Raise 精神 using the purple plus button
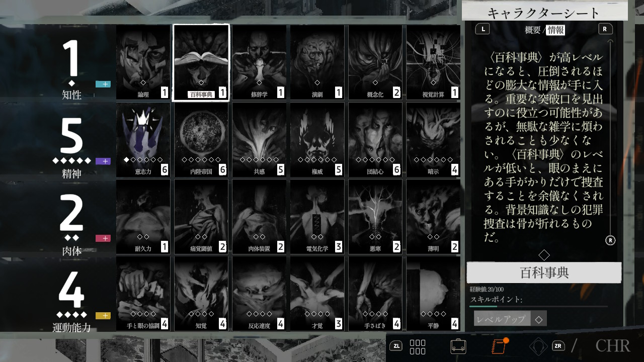The height and width of the screenshot is (362, 644). click(103, 161)
